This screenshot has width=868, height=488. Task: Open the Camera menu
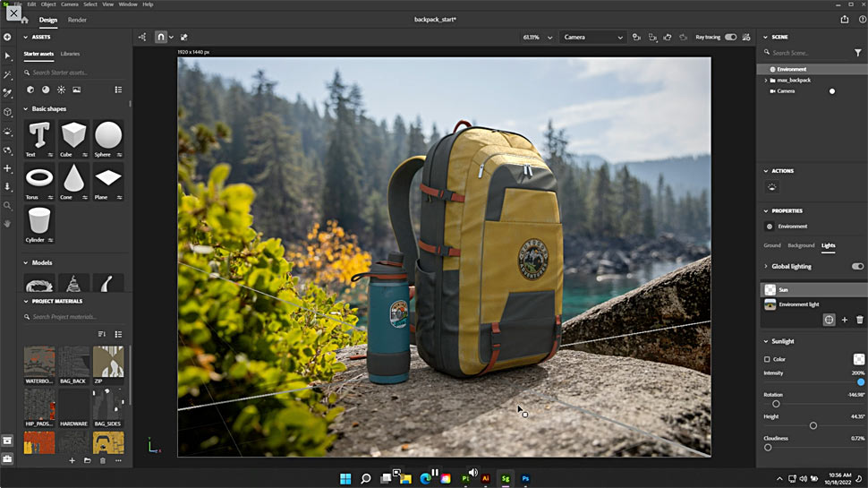(x=69, y=4)
